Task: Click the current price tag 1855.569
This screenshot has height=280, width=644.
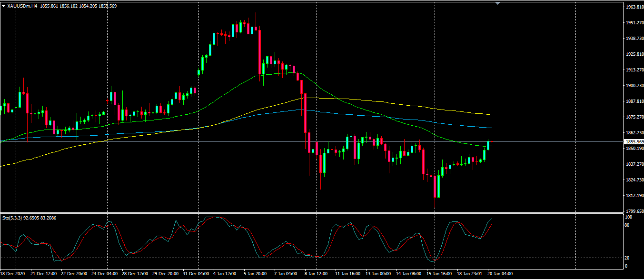Action: (634, 142)
